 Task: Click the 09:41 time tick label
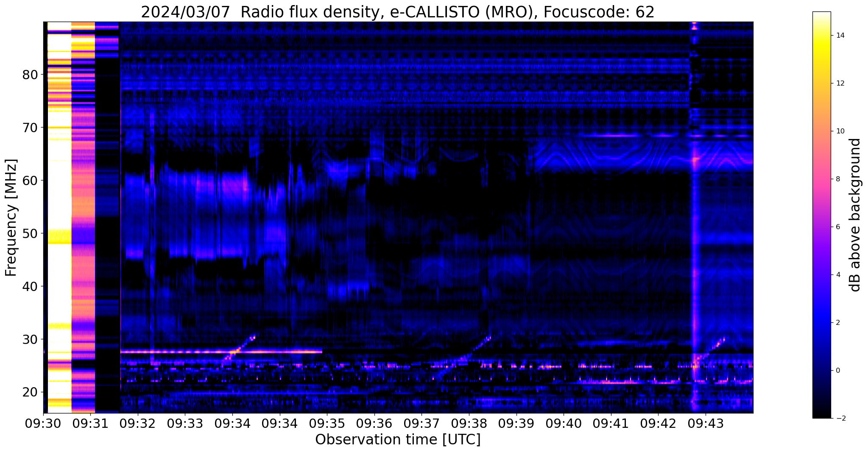pos(611,423)
